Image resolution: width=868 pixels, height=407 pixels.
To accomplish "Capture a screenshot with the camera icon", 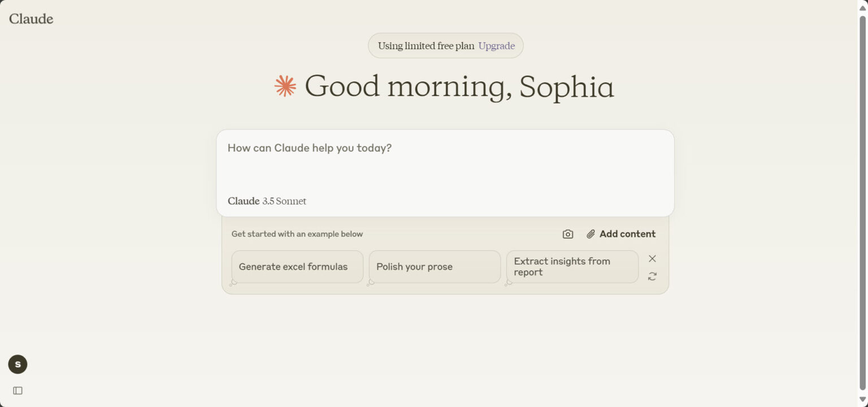I will coord(567,233).
